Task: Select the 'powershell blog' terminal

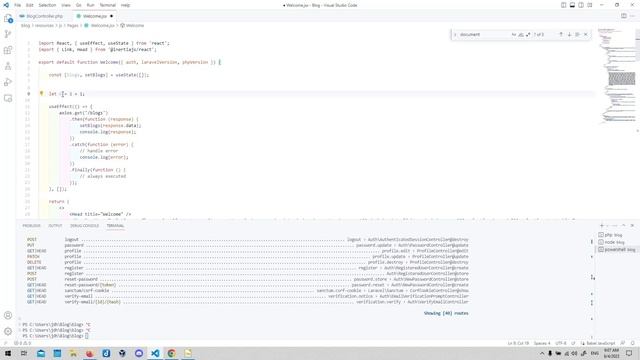Action: click(x=617, y=249)
